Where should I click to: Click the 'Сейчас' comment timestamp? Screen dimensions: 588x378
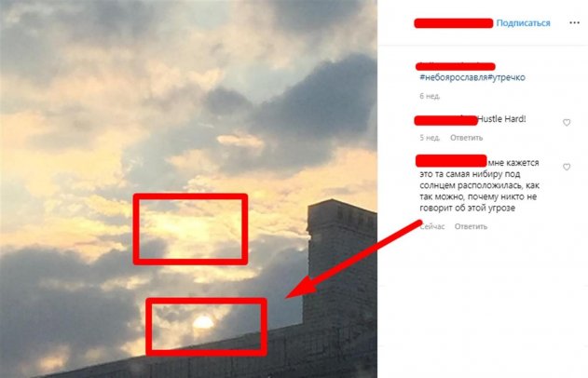pyautogui.click(x=432, y=226)
